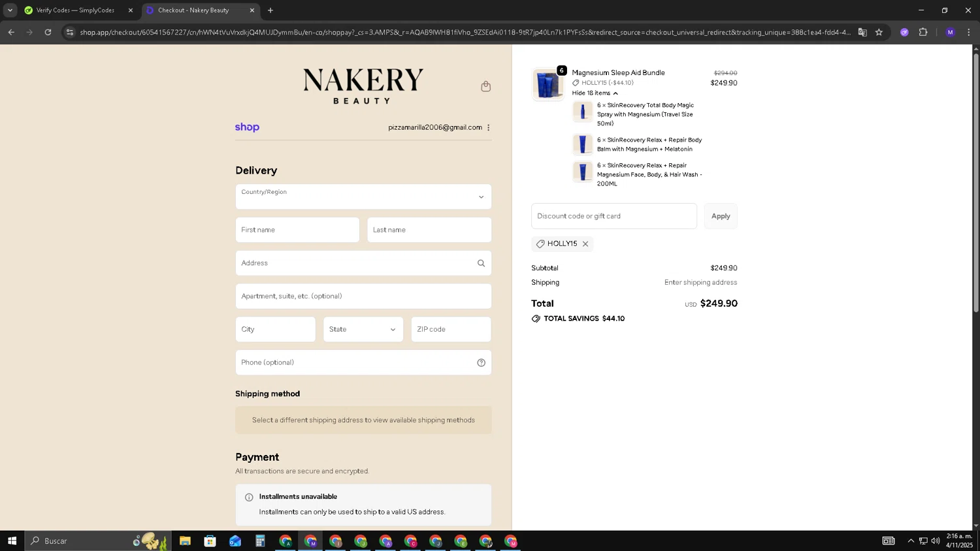The height and width of the screenshot is (551, 980).
Task: Click the select different shipping address notice
Action: pyautogui.click(x=363, y=420)
